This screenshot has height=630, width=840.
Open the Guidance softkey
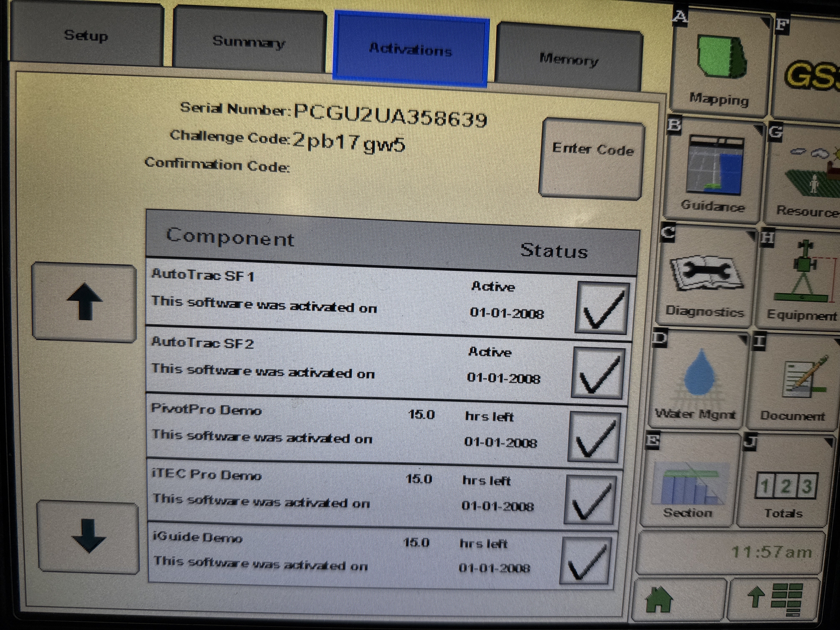click(714, 171)
